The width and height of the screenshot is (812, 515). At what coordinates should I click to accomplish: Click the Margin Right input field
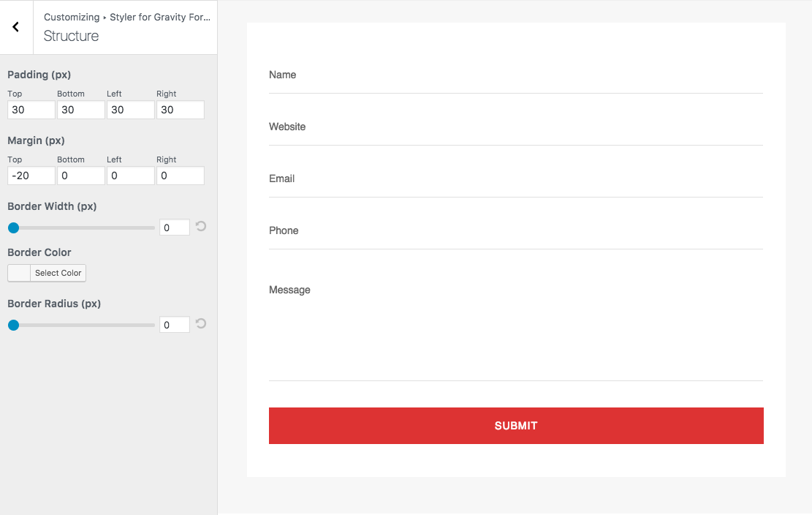click(181, 176)
